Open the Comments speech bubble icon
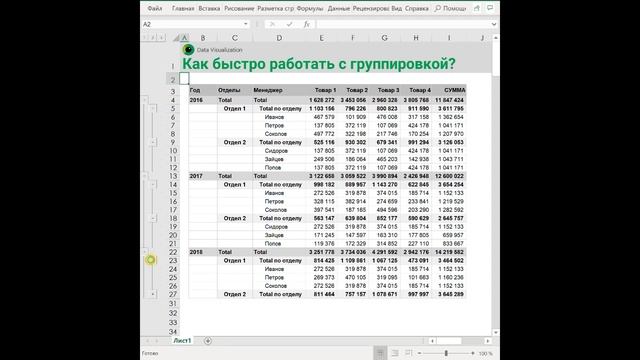Image resolution: width=640 pixels, height=360 pixels. [x=490, y=8]
